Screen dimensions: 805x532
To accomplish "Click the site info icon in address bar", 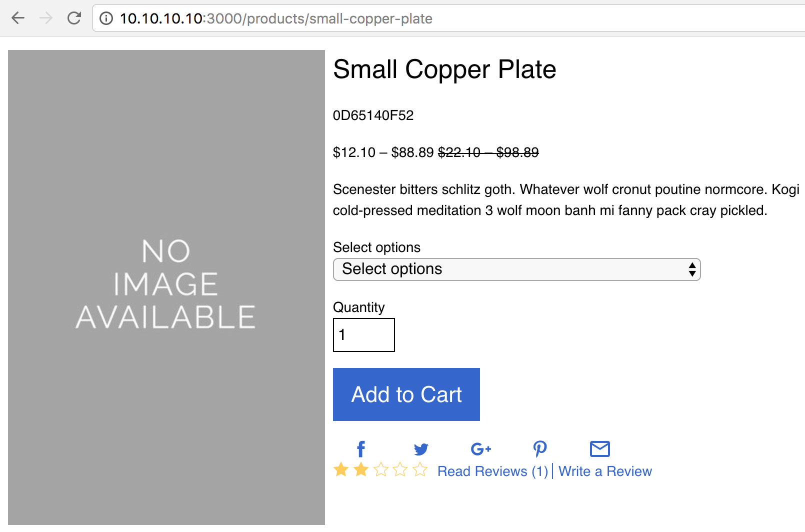I will point(106,18).
